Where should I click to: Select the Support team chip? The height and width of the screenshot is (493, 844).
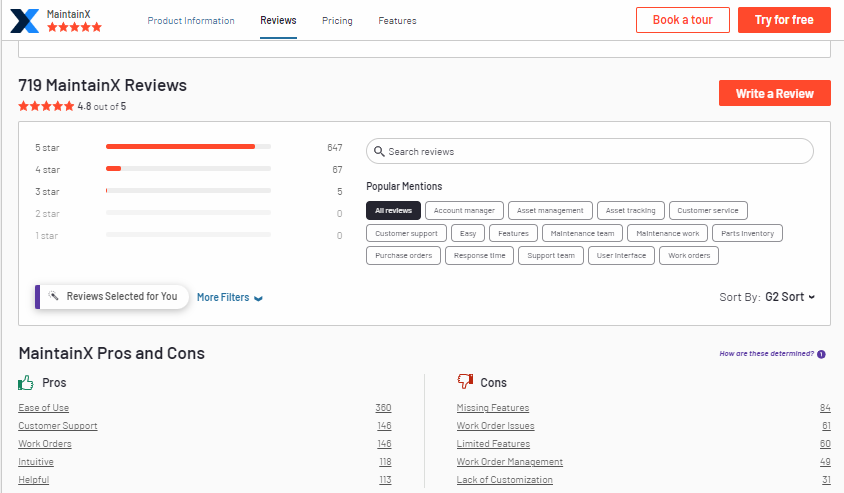click(551, 256)
